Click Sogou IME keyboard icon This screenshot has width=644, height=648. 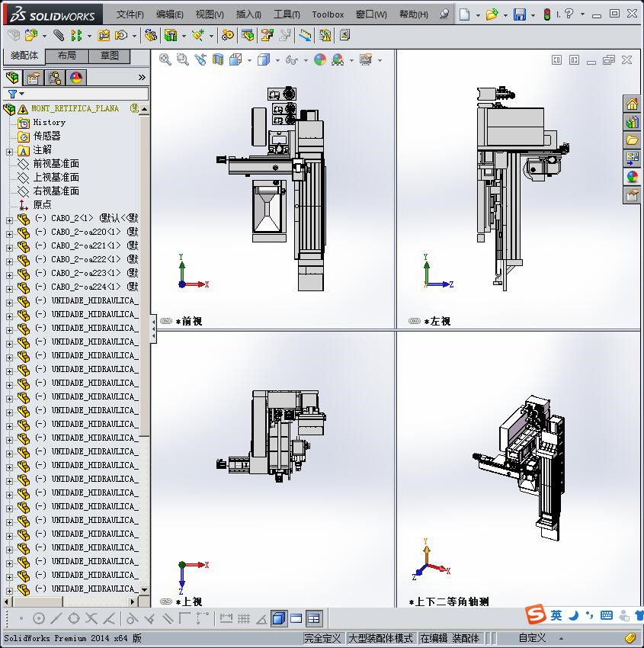(x=607, y=615)
